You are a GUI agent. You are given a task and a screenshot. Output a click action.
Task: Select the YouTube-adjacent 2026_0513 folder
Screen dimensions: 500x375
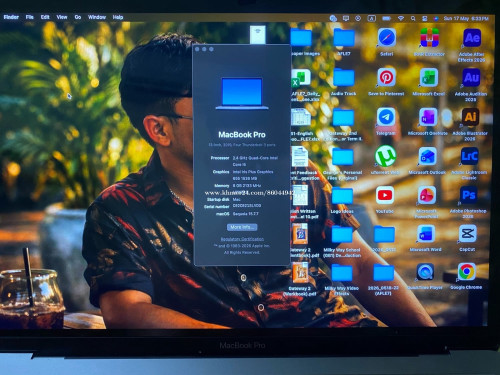(x=384, y=234)
